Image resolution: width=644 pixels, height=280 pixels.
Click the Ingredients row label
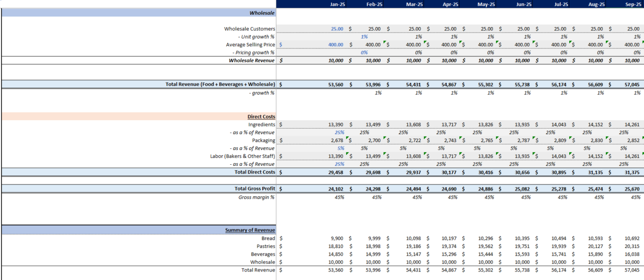coord(262,125)
